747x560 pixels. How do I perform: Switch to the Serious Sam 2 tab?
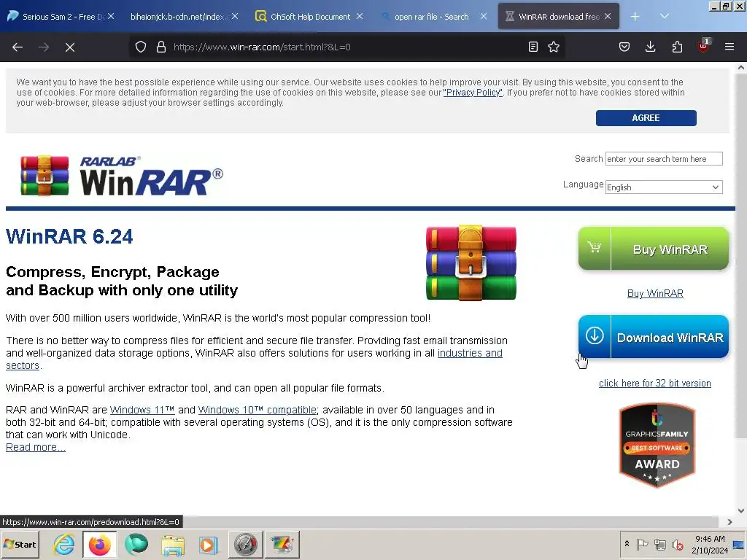click(x=61, y=16)
